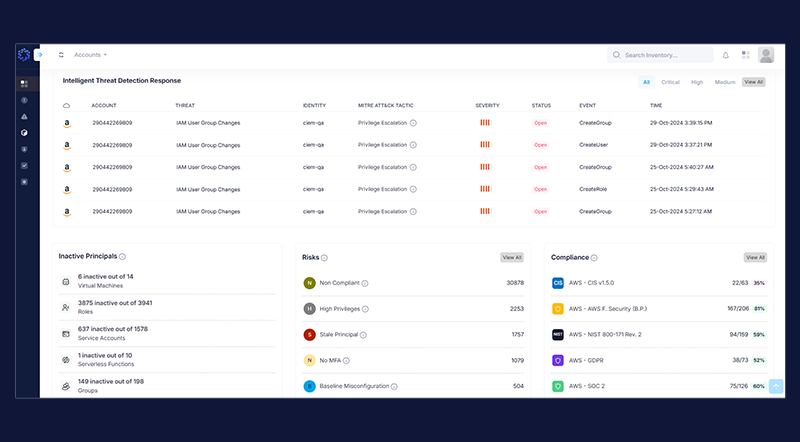Viewport: 800px width, 442px height.
Task: Open the notifications bell
Action: (726, 55)
